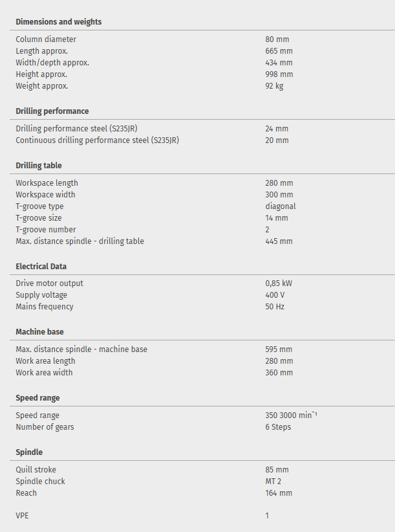Click the 445 mm spindle distance value
This screenshot has height=532, width=395.
pyautogui.click(x=279, y=241)
